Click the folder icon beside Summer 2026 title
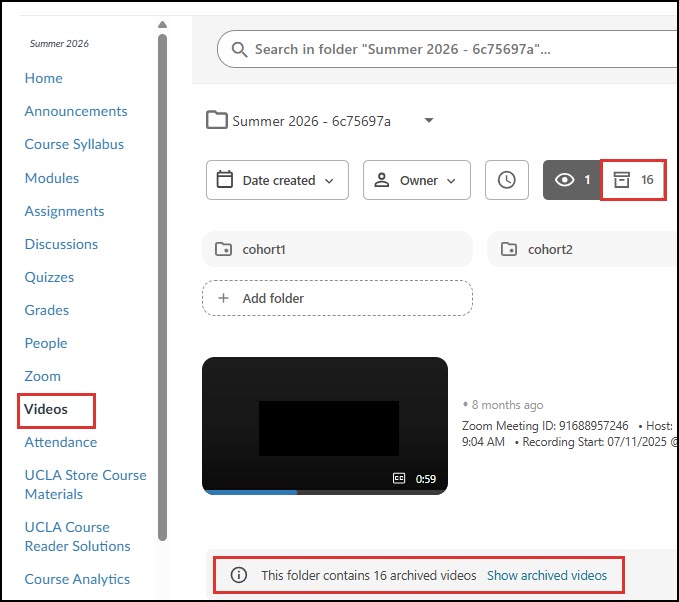679x602 pixels. coord(217,120)
